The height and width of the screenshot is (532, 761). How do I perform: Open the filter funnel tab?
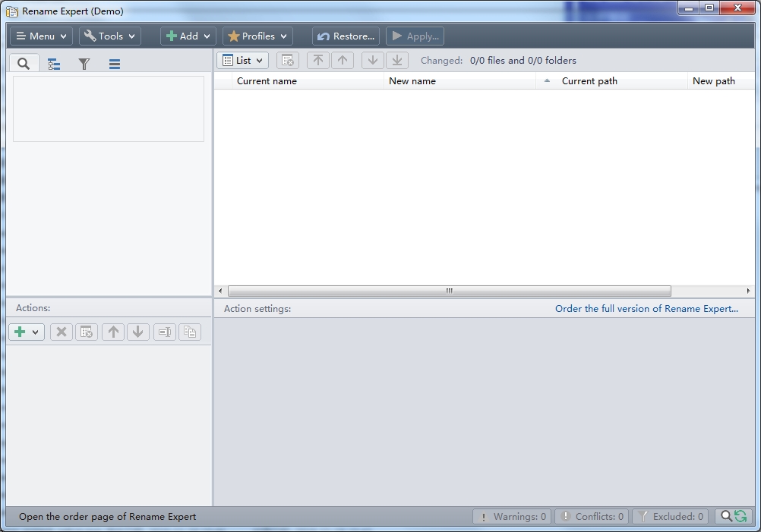pyautogui.click(x=84, y=64)
